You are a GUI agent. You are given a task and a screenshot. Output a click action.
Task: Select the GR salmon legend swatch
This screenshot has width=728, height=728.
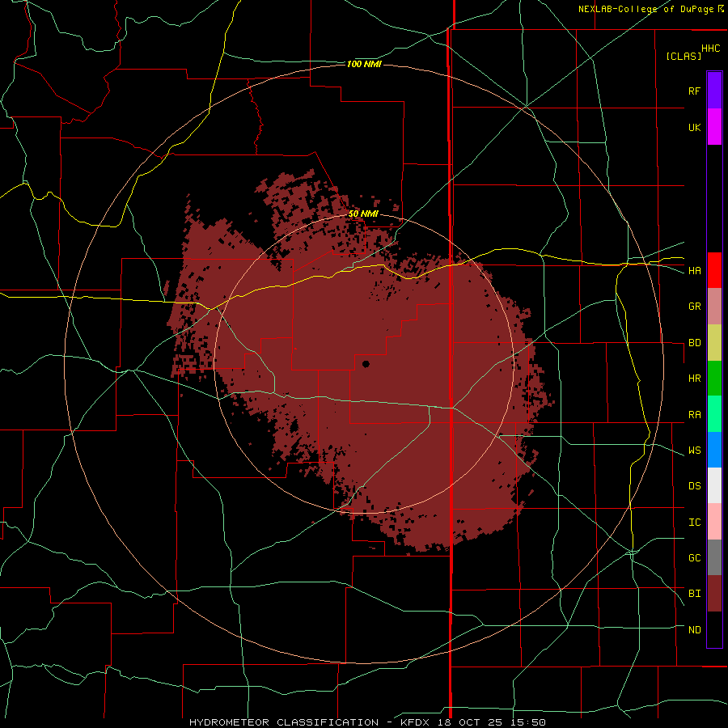coord(714,307)
